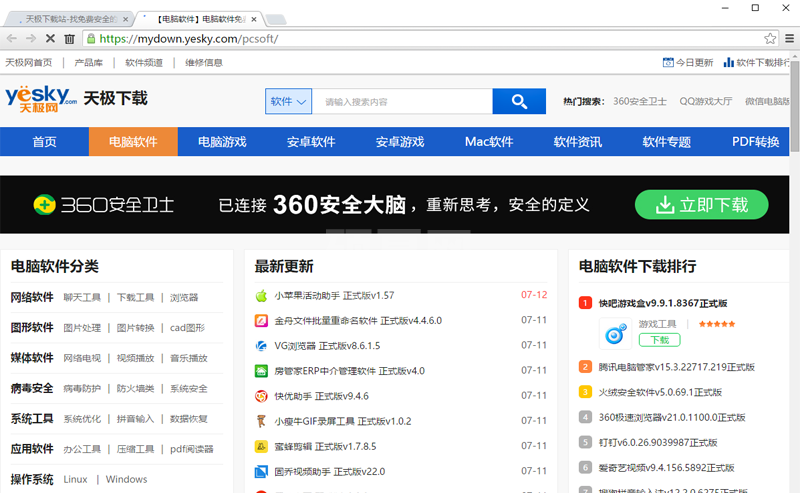Open the 视频播放 category link

pyautogui.click(x=135, y=358)
